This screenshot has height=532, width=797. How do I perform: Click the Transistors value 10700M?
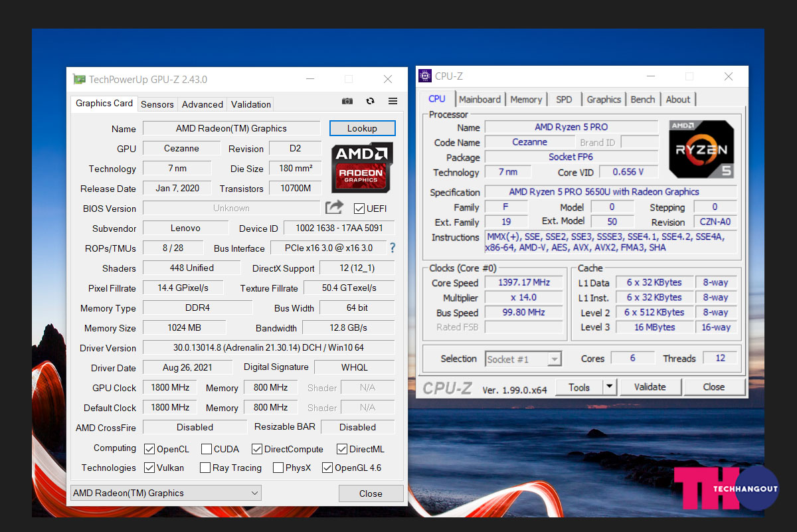[296, 188]
